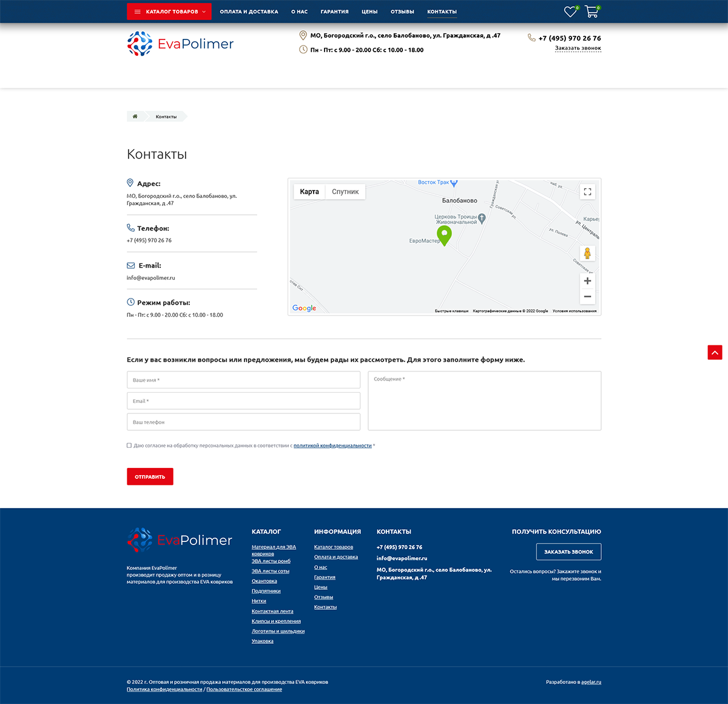Click the Восток Трак pin on the map

click(454, 182)
